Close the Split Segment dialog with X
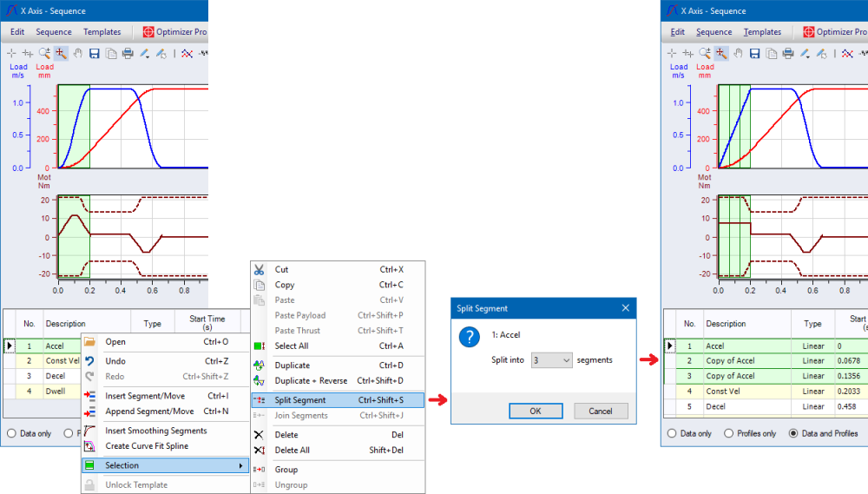Screen dimensions: 868x494 [x=625, y=308]
